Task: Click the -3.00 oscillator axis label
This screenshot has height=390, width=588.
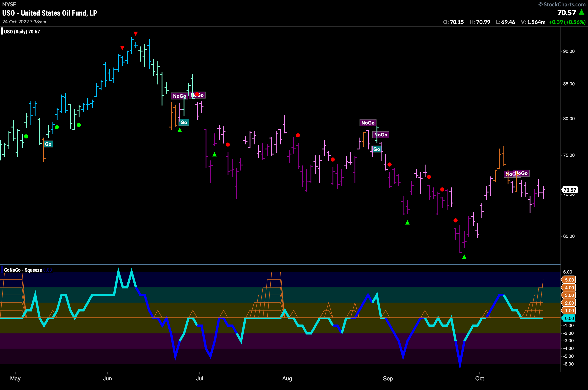Action: pos(568,341)
